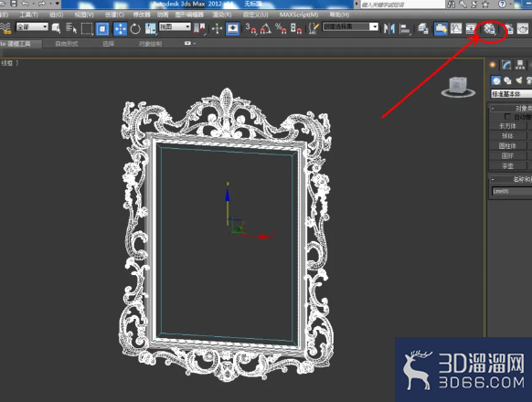Toggle Percent Snap on toolbar
Viewport: 532px width, 402px height.
[281, 28]
